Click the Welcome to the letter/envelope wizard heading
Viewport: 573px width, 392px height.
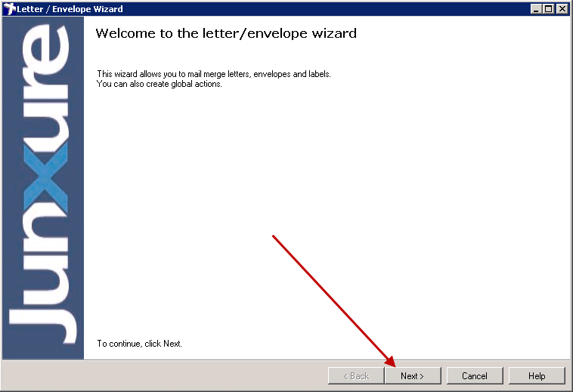226,33
